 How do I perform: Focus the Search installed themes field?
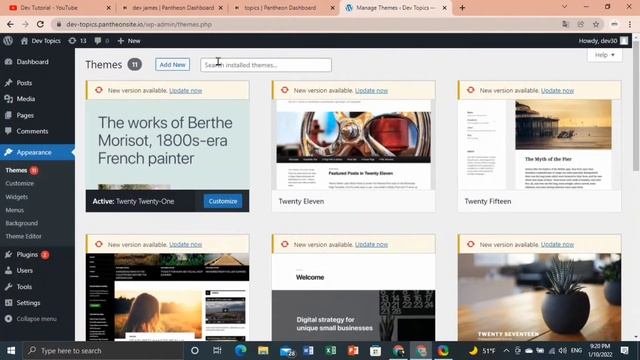tap(266, 65)
